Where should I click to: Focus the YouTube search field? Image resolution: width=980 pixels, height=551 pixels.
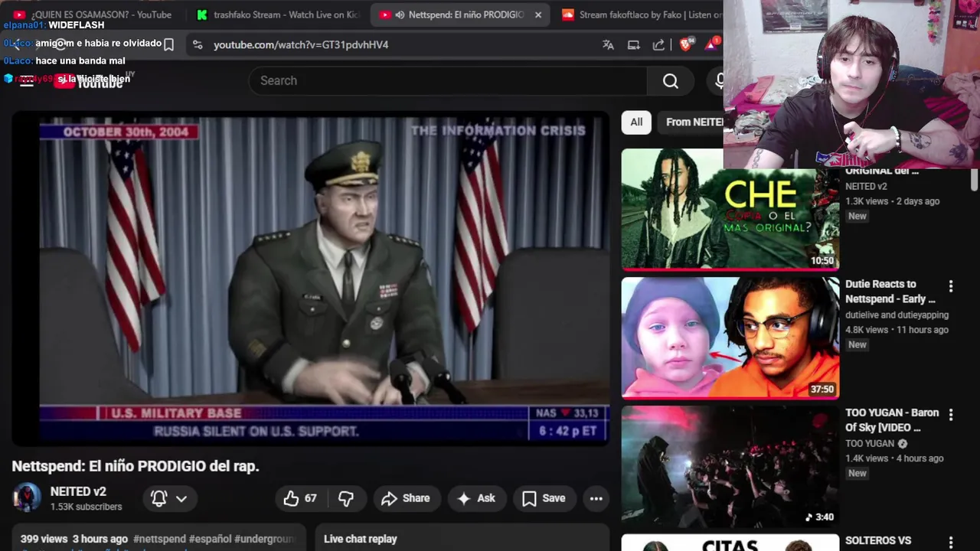[448, 80]
